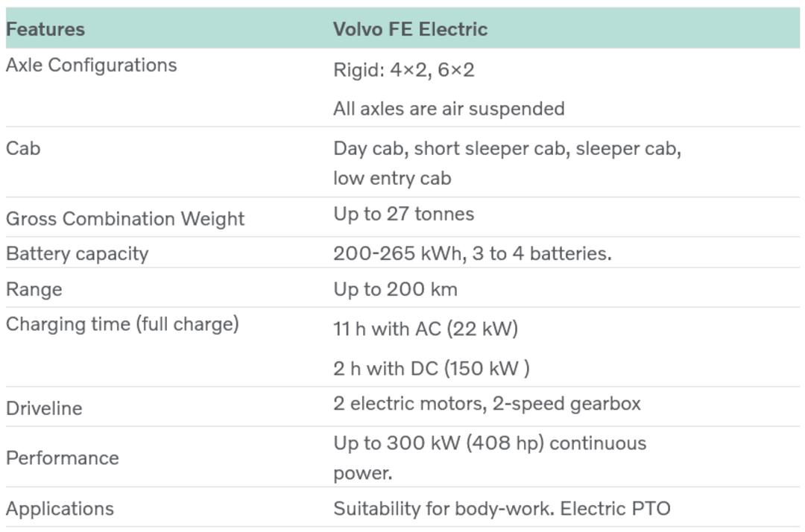The height and width of the screenshot is (532, 805).
Task: Click the 11 h with AC (22 kW) text
Action: [426, 329]
